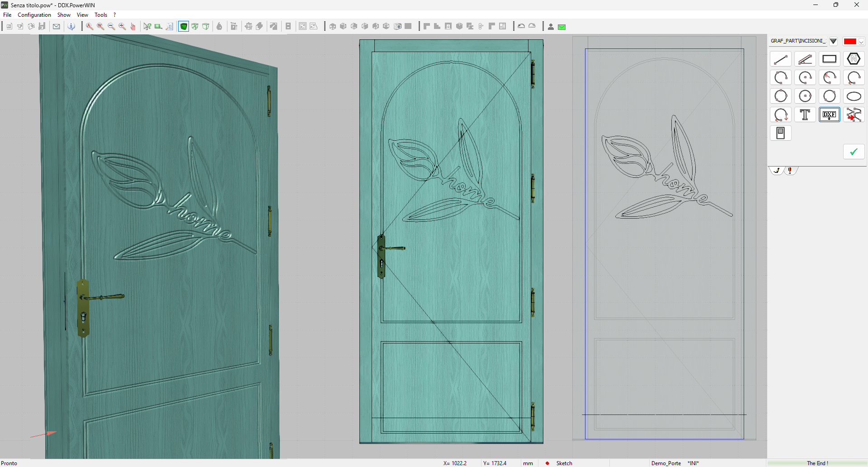
Task: Expand the red color picker dropdown
Action: point(862,42)
